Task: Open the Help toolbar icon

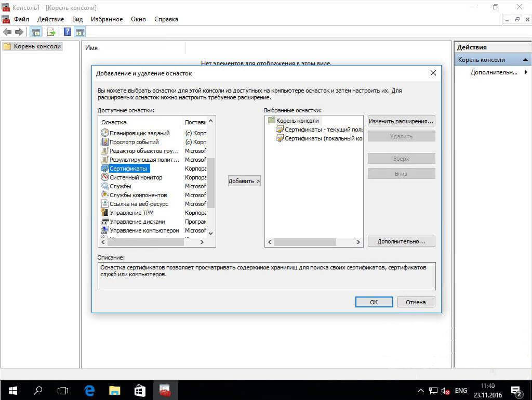Action: pos(67,32)
